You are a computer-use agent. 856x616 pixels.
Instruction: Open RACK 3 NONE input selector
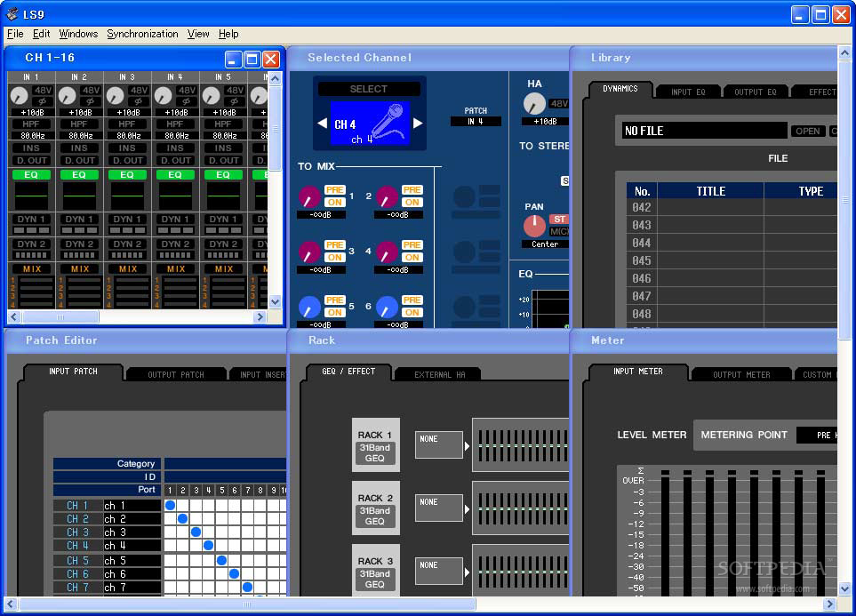point(439,571)
